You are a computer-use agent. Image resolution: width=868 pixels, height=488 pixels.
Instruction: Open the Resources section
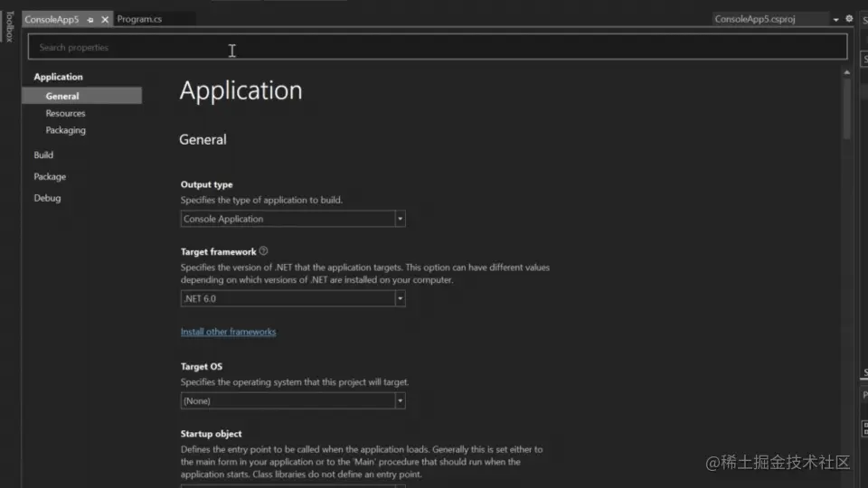65,113
